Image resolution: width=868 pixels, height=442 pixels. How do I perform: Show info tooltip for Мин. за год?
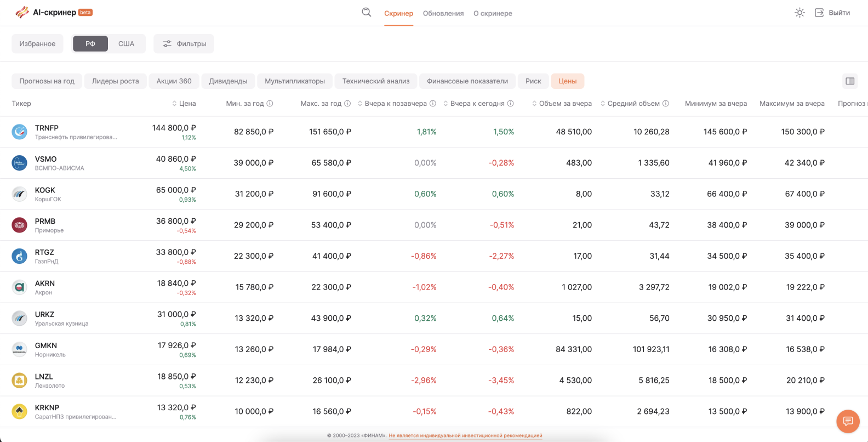(x=270, y=104)
